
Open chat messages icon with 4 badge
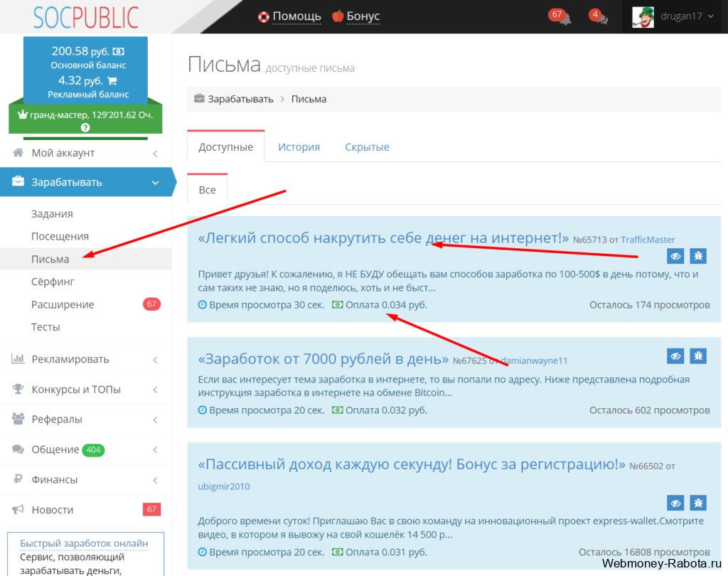point(599,17)
